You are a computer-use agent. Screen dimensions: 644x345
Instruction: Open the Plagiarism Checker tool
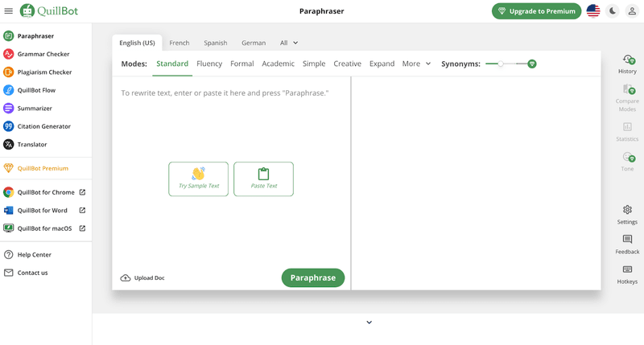pyautogui.click(x=44, y=72)
